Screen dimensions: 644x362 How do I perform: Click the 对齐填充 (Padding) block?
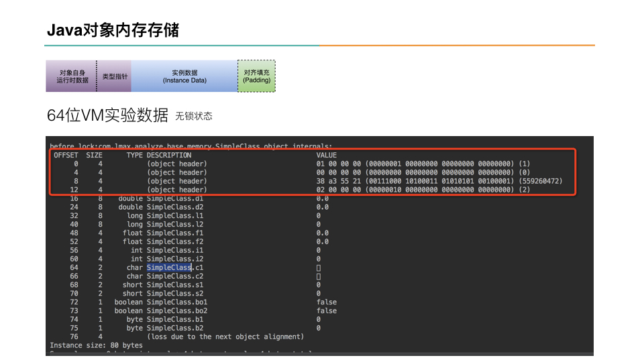[257, 76]
